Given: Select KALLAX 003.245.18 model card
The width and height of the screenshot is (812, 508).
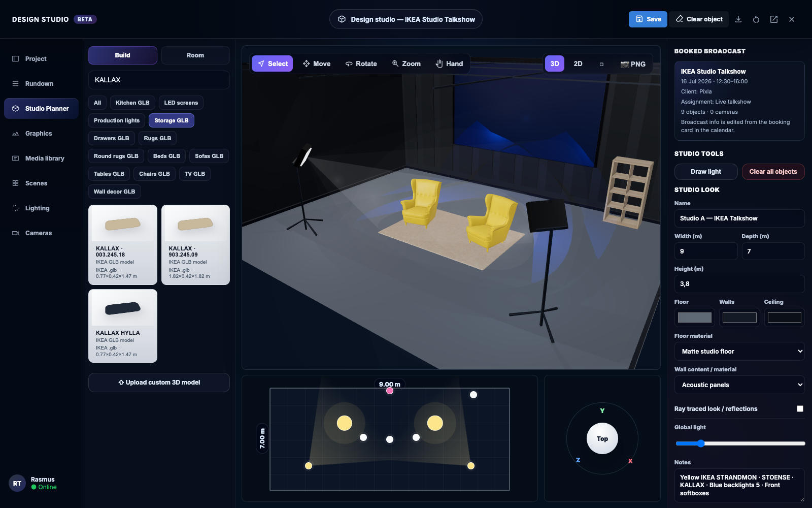Looking at the screenshot, I should (123, 245).
